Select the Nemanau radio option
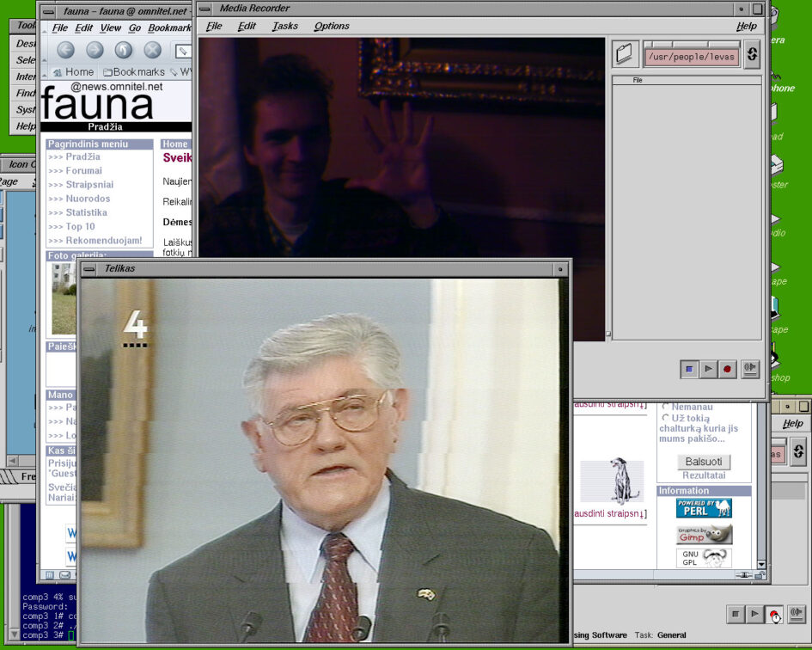The height and width of the screenshot is (650, 812). [666, 406]
